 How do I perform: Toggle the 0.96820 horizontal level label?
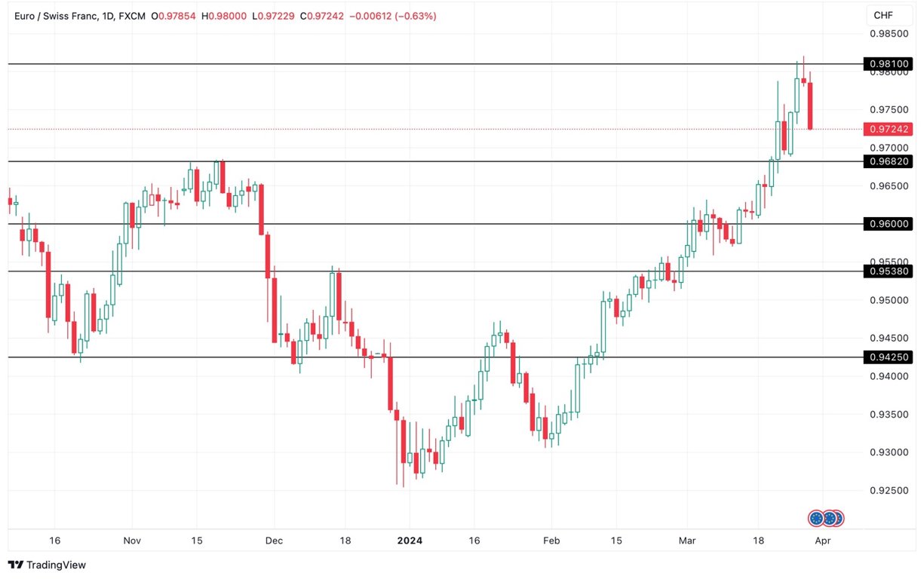click(x=889, y=161)
